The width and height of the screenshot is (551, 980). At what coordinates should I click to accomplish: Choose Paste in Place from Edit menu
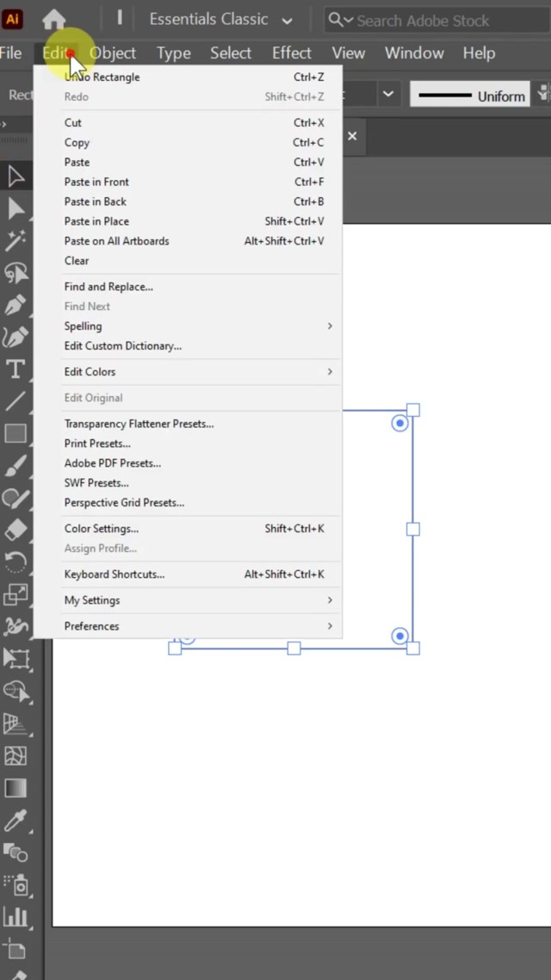[x=96, y=221]
